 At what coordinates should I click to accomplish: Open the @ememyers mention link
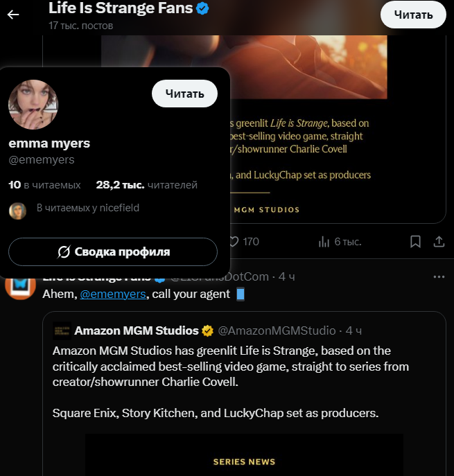coord(113,294)
